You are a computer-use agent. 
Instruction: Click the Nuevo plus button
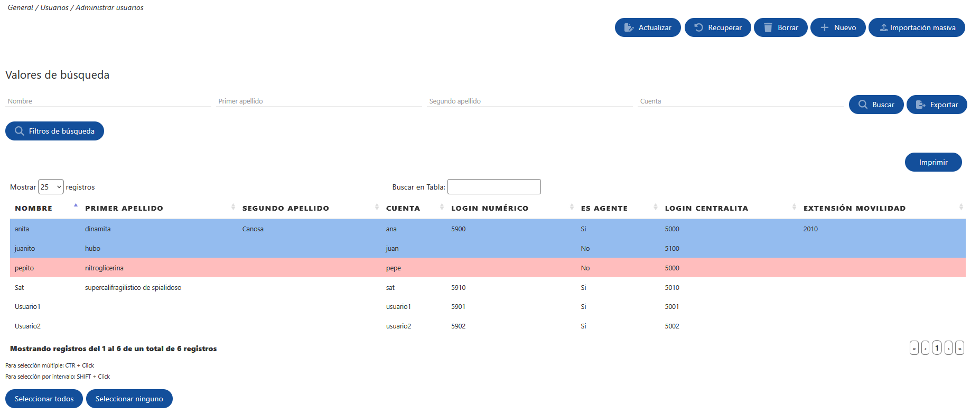838,27
